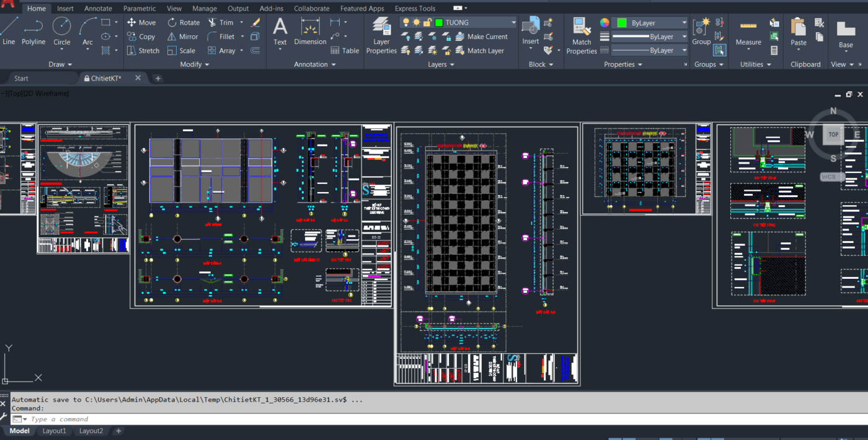Switch to the Layout1 tab
This screenshot has height=440, width=868.
click(54, 431)
